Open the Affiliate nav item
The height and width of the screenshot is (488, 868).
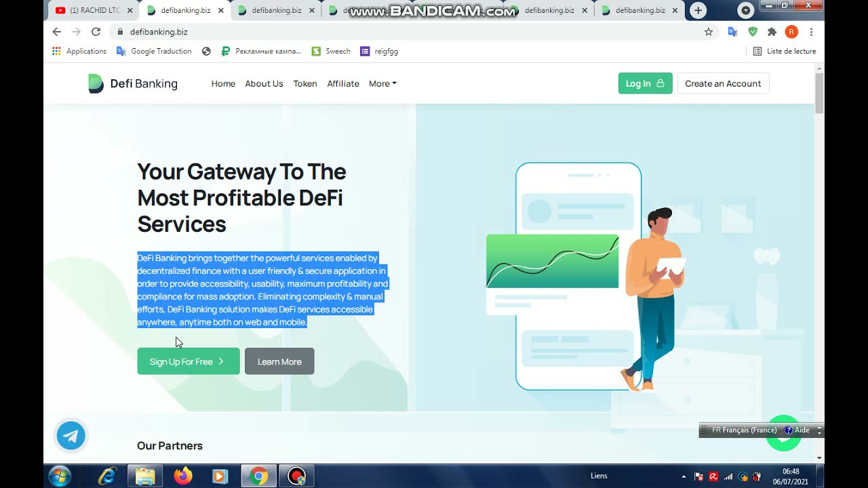tap(343, 83)
